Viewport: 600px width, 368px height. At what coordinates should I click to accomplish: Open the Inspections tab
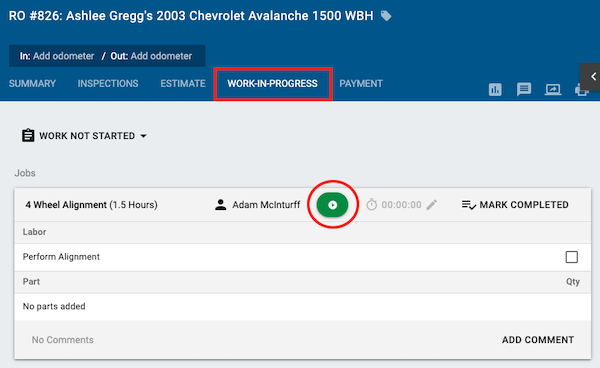pyautogui.click(x=108, y=83)
